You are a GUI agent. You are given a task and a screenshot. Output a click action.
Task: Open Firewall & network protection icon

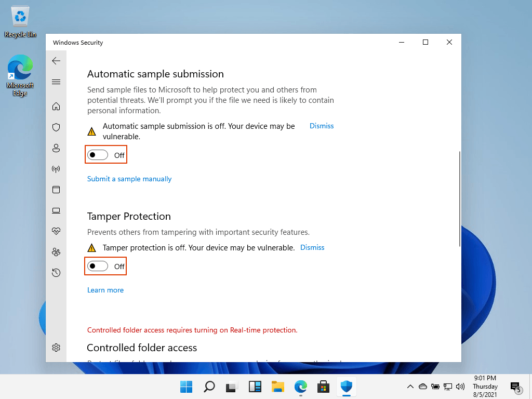pos(56,169)
